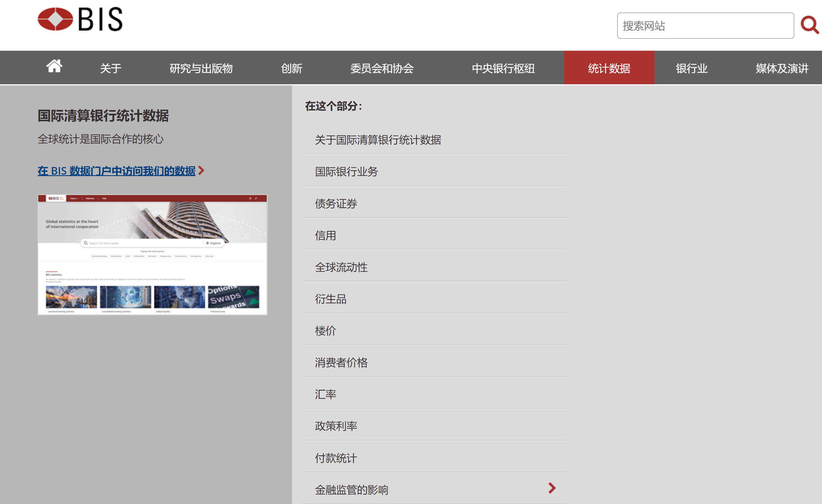Open the 债务证券 link
This screenshot has width=822, height=504.
tap(336, 204)
